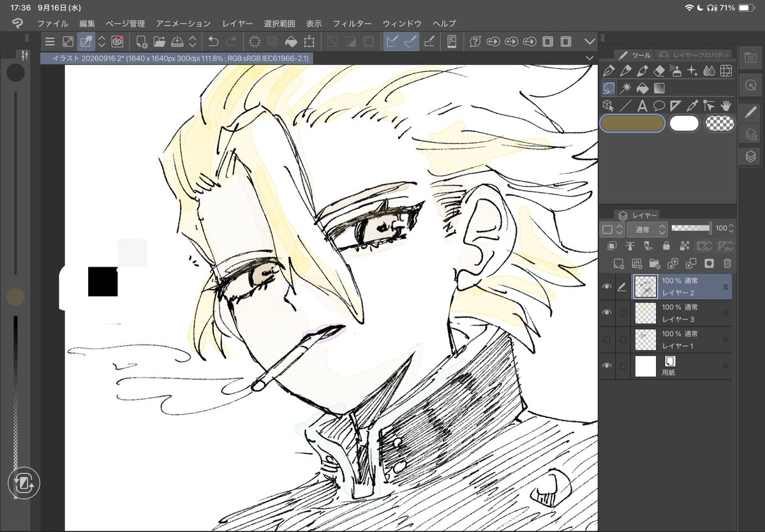Open dropdown arrows beside touch gesture icon
765x532 pixels.
(x=101, y=41)
